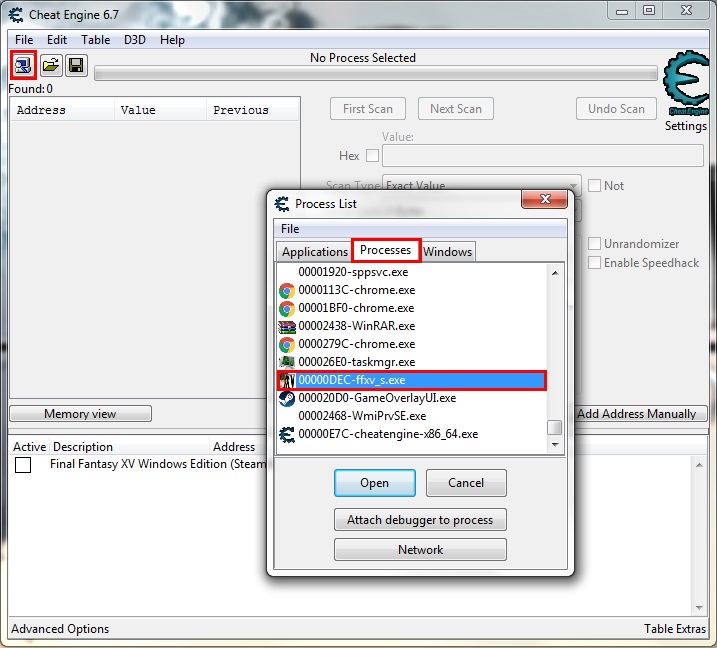Open the D3D menu

pos(135,40)
